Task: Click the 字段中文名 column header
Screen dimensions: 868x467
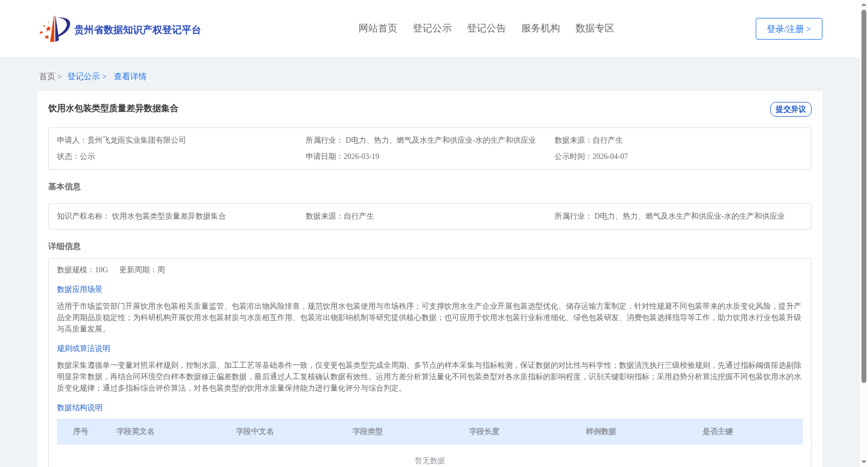Action: click(x=255, y=431)
